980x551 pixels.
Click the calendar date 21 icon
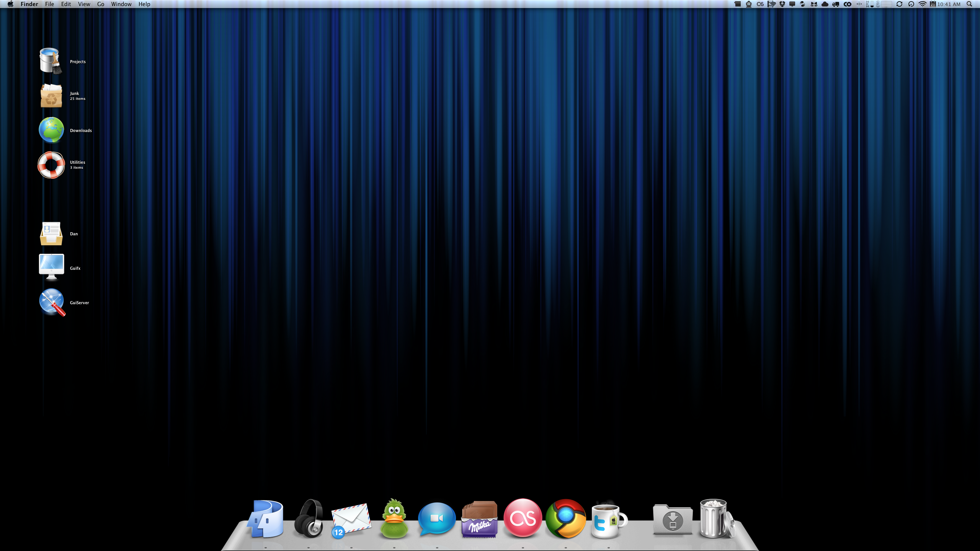click(933, 4)
